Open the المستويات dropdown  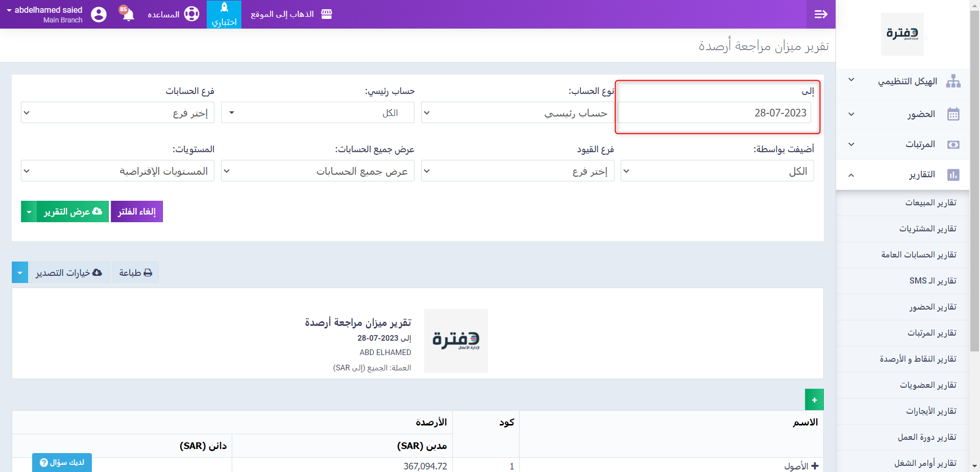click(117, 171)
